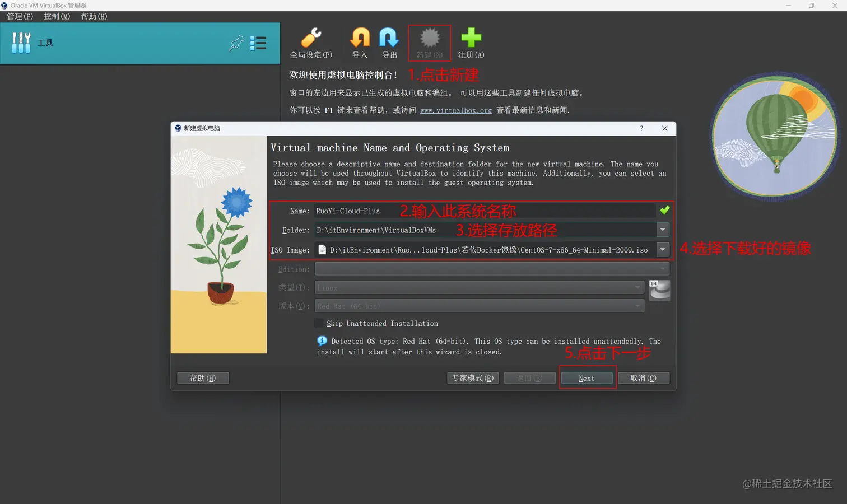847x504 pixels.
Task: Open the Type (类型) Linux dropdown
Action: pos(480,287)
